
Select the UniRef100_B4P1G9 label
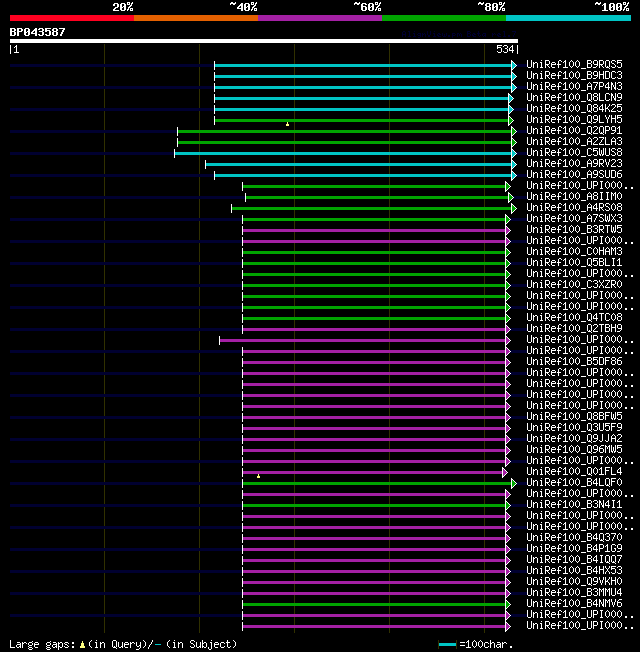click(x=574, y=548)
